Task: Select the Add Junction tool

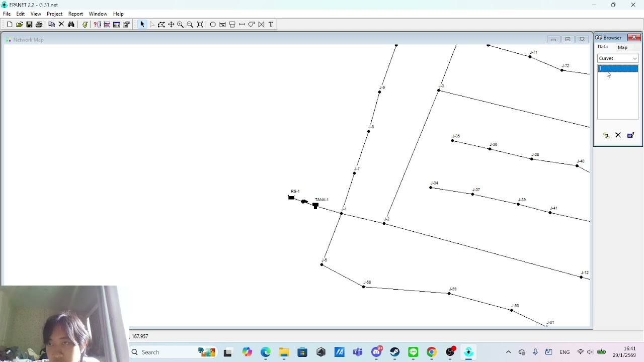Action: (x=213, y=25)
